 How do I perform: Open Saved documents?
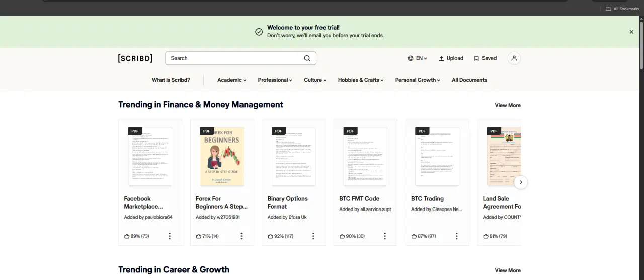(x=485, y=58)
